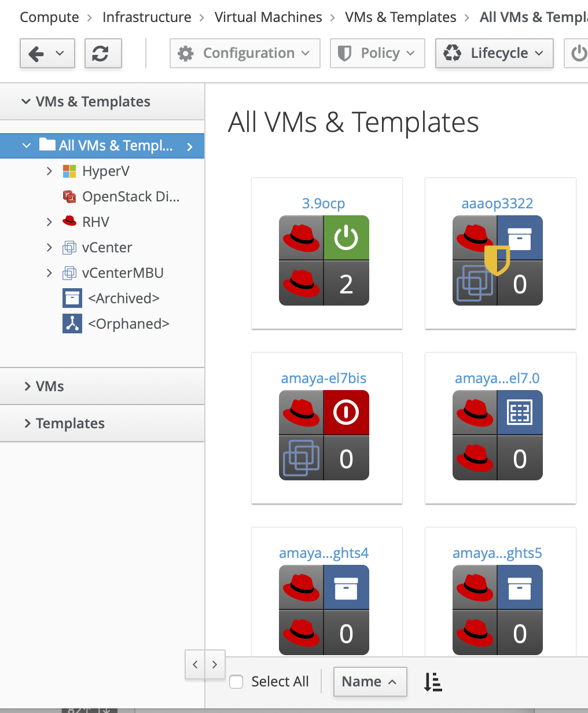
Task: Expand the vCenterMBU tree node
Action: tap(49, 273)
